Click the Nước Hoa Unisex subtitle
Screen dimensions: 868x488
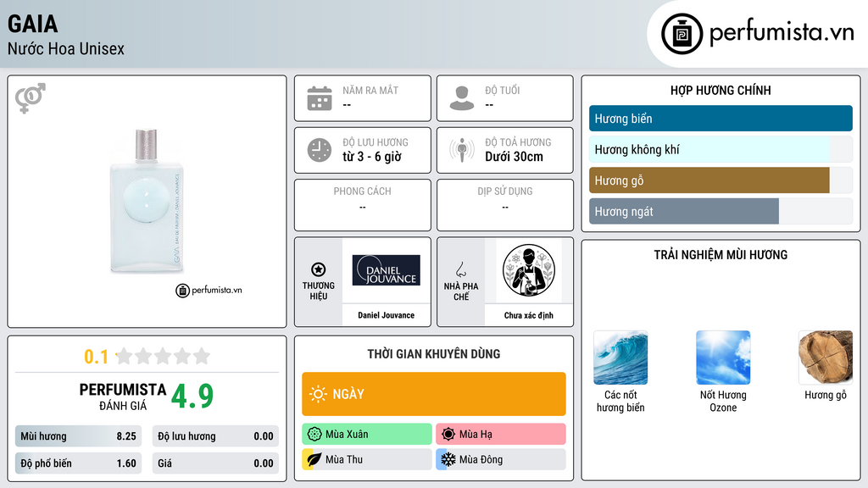pos(66,48)
